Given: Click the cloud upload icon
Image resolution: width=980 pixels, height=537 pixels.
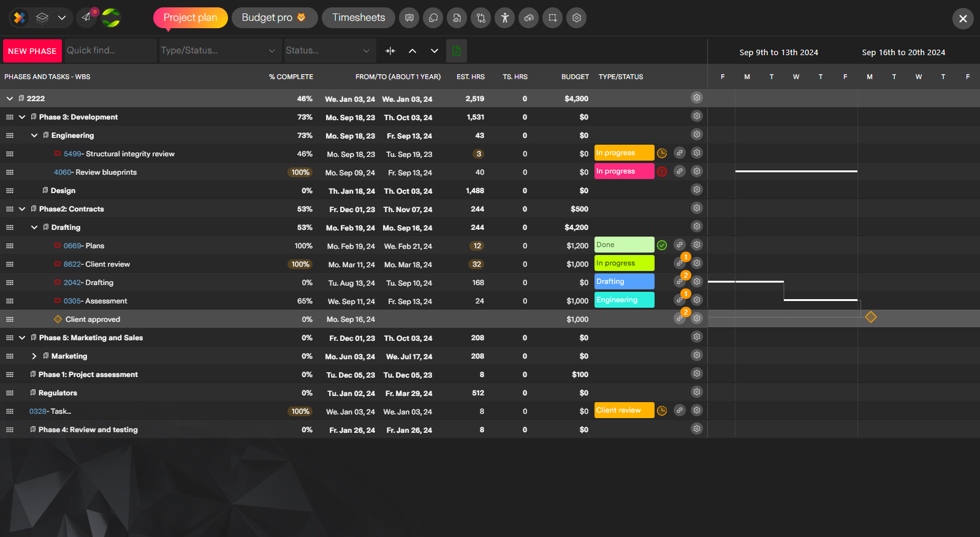Looking at the screenshot, I should point(529,18).
